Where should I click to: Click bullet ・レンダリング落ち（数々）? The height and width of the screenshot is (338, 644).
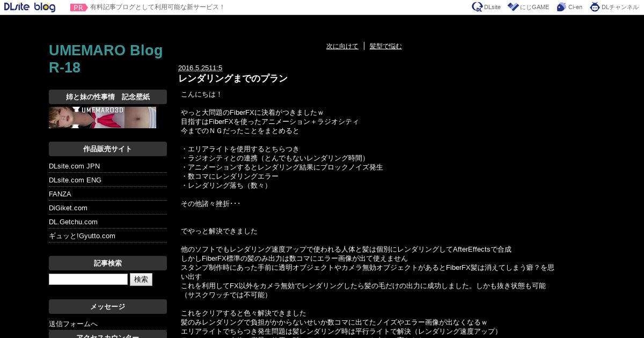(226, 186)
